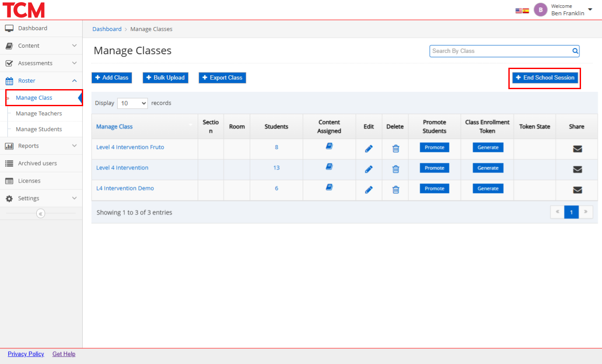Viewport: 602px width, 364px height.
Task: Sort by the Manage Class column header
Action: click(x=115, y=127)
